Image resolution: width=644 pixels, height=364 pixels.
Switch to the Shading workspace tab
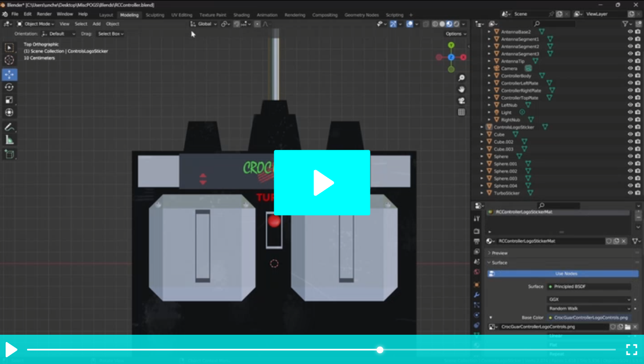tap(241, 15)
